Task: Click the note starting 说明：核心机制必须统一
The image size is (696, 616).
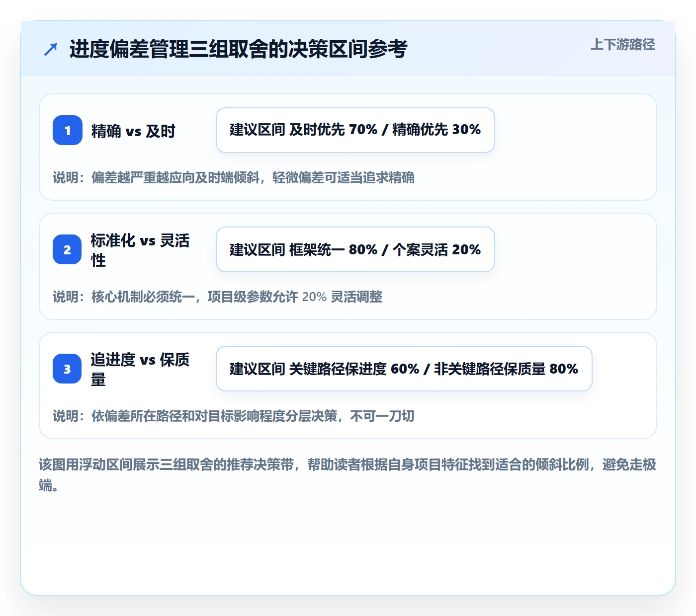Action: click(x=218, y=297)
